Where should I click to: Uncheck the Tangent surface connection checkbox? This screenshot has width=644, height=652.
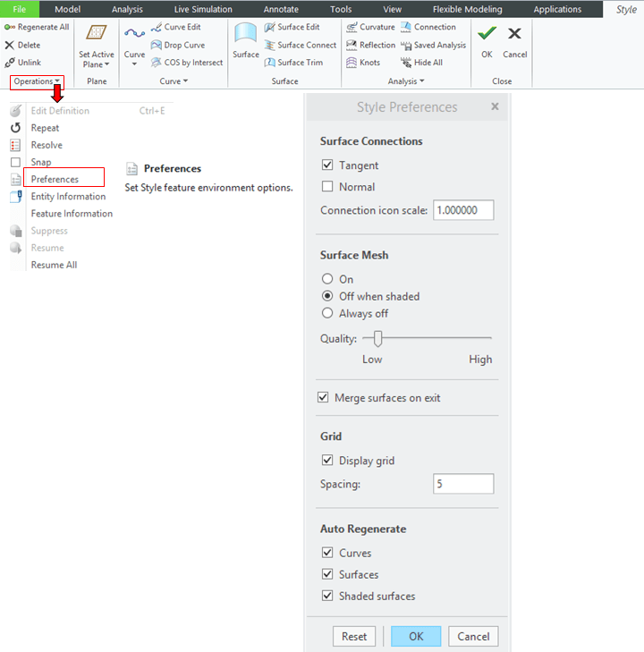pyautogui.click(x=327, y=165)
